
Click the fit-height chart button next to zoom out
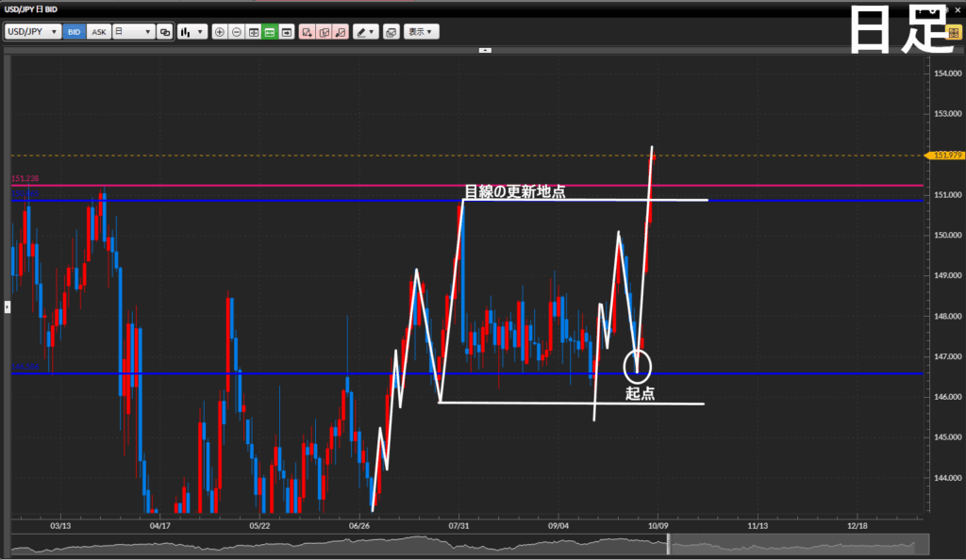pyautogui.click(x=253, y=32)
